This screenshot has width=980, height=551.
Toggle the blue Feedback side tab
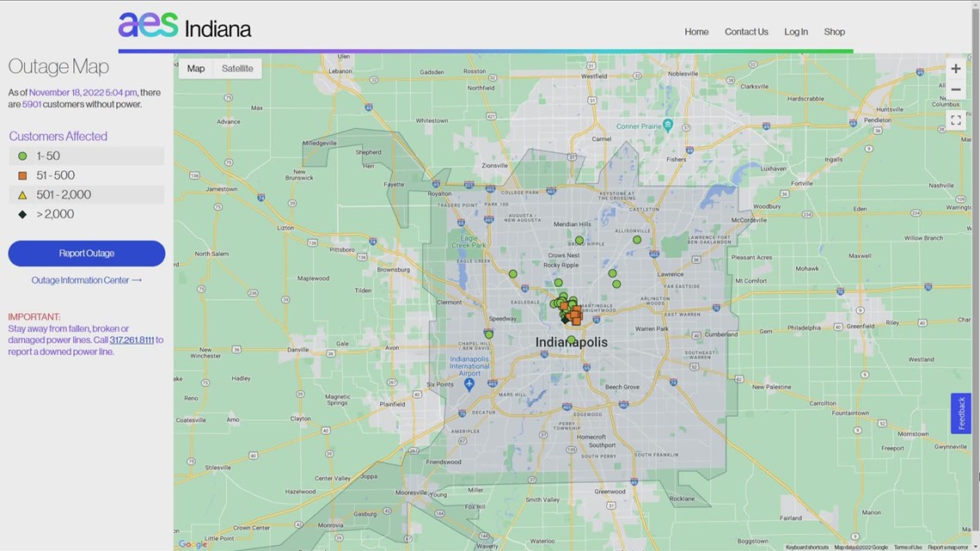pos(961,413)
